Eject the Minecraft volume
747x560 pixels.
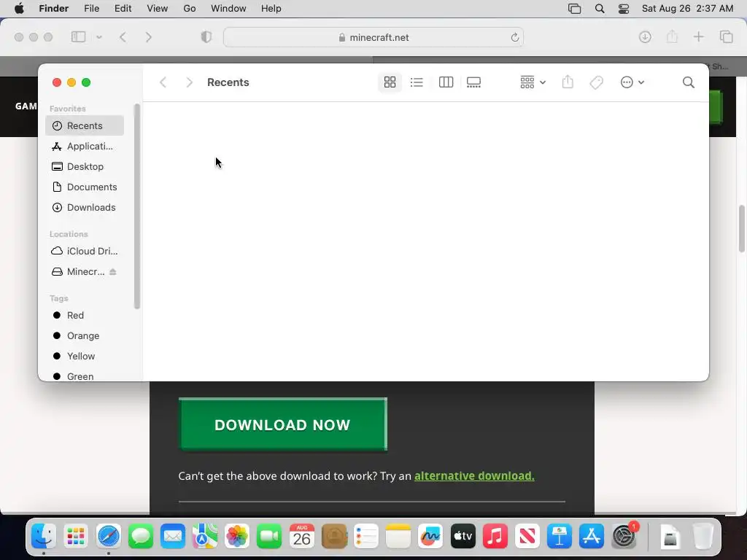coord(113,271)
